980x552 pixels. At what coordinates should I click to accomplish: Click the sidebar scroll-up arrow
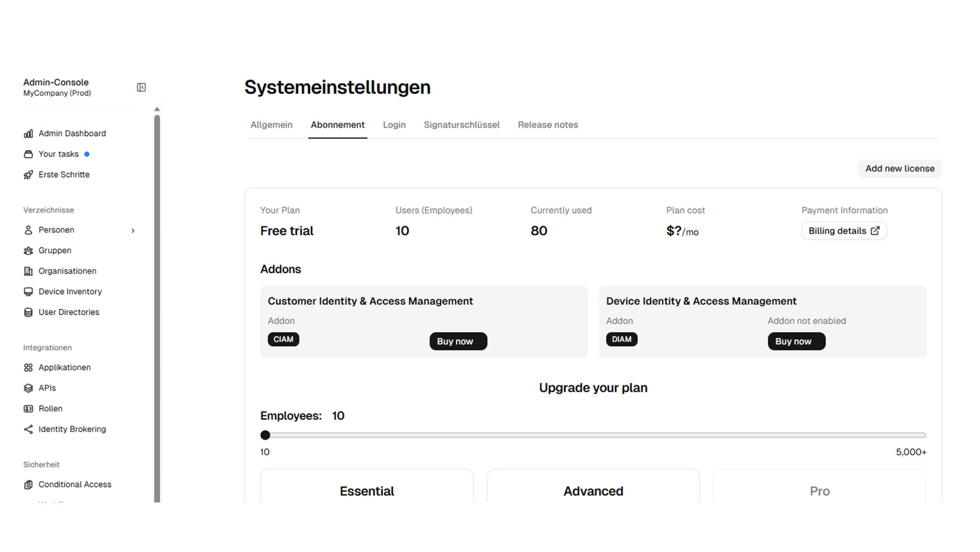(157, 110)
